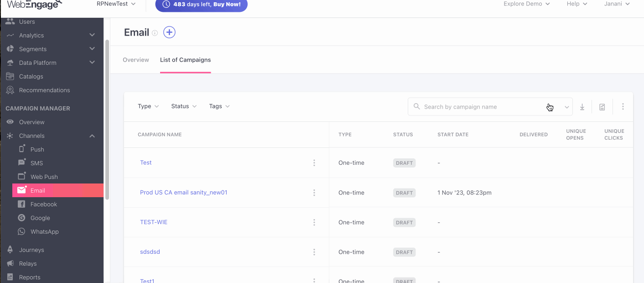Click the sidebar vertical scrollbar
This screenshot has width=644, height=283.
pyautogui.click(x=107, y=119)
